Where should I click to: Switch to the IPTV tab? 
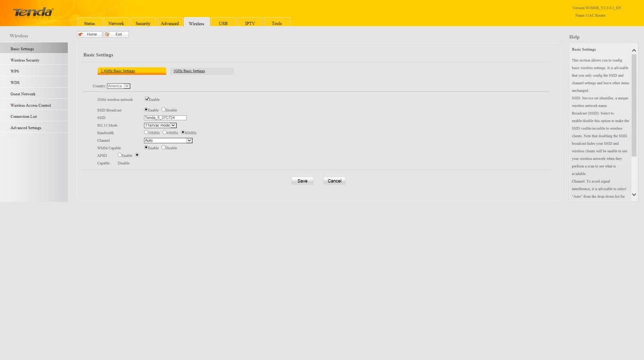(x=250, y=22)
